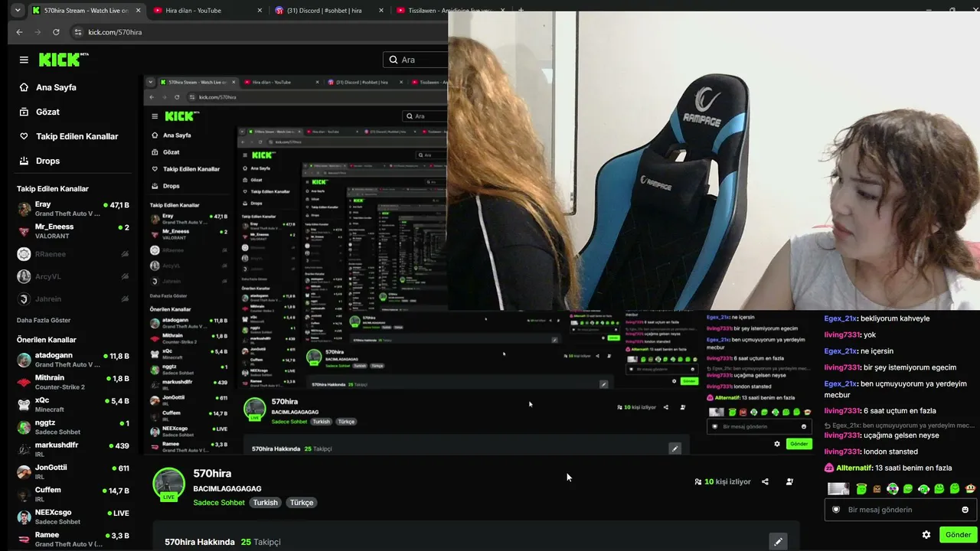Open atadogann in recommended channels
The height and width of the screenshot is (551, 980).
click(73, 360)
